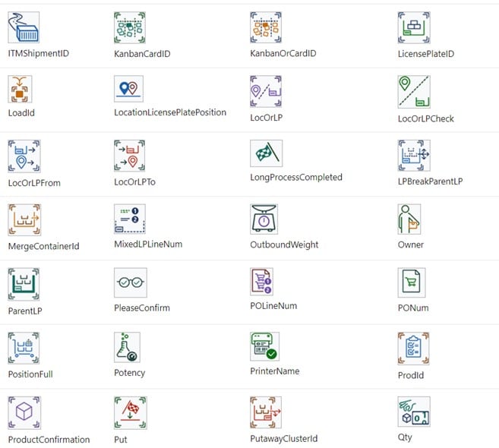Click the Potency flask icon
Viewport: 499px width, 448px height.
click(x=127, y=348)
